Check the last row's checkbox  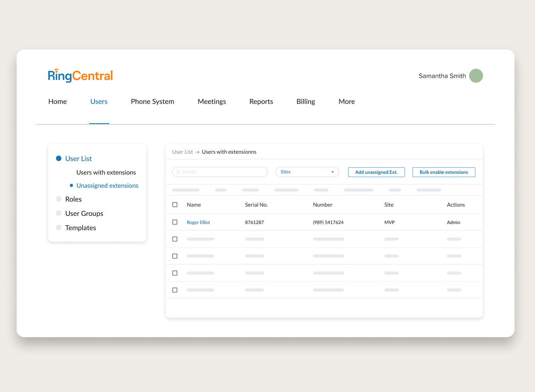(x=175, y=290)
